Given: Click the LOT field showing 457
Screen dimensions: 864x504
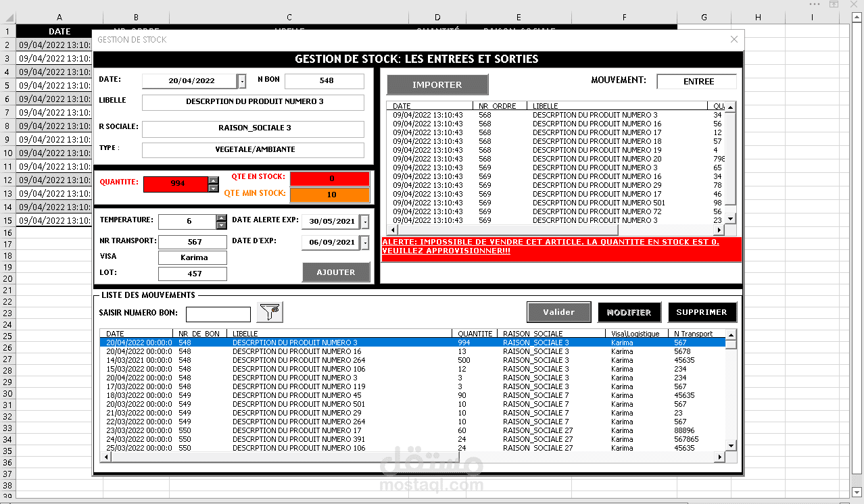Looking at the screenshot, I should coord(193,274).
